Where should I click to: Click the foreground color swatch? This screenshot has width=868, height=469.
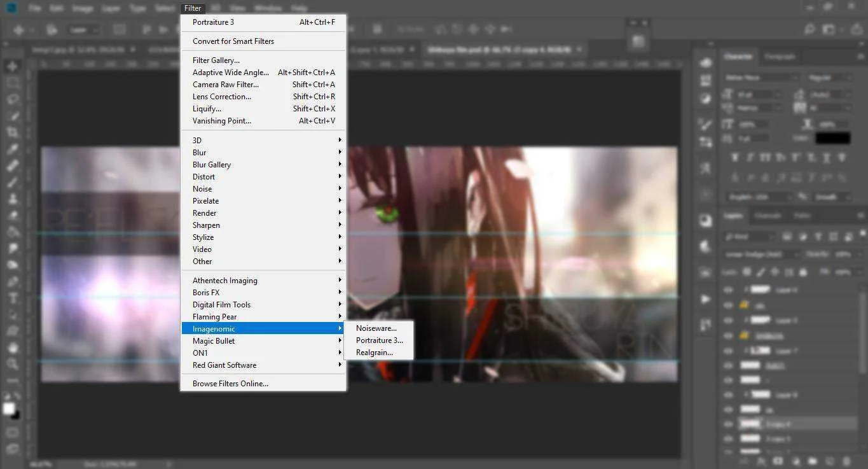[x=9, y=409]
